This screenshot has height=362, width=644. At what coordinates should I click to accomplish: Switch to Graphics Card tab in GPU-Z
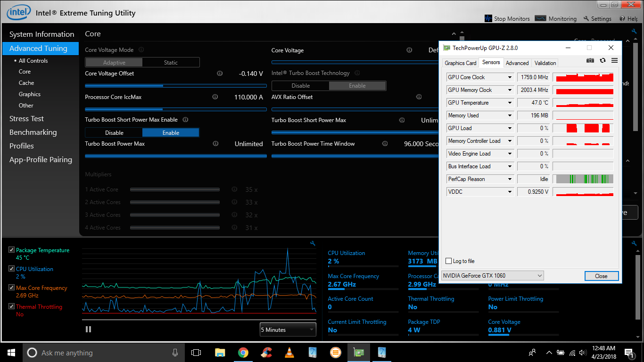point(461,63)
